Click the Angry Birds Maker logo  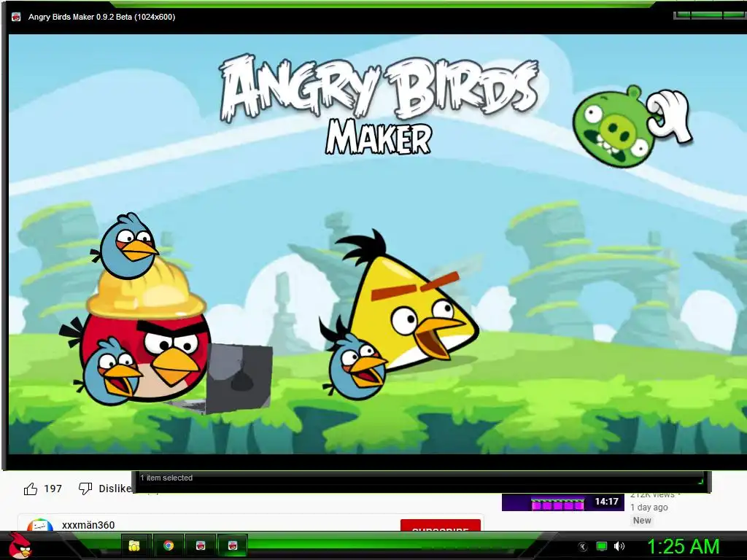pyautogui.click(x=379, y=104)
